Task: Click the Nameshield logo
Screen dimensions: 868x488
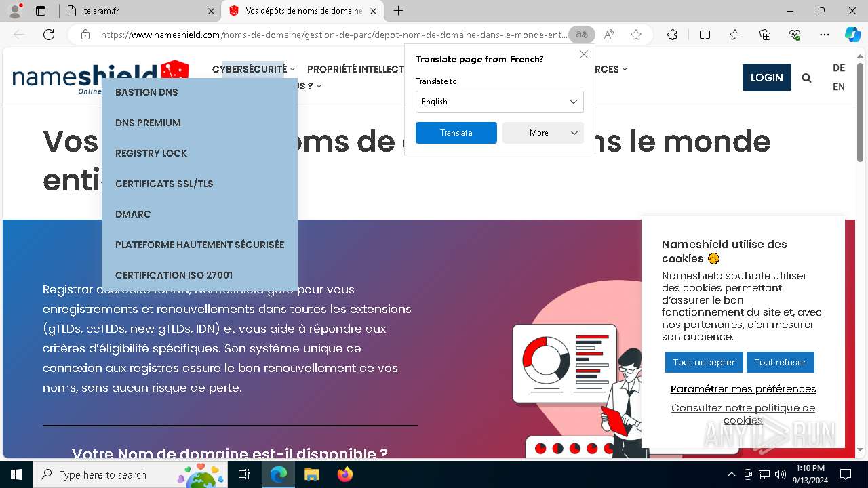Action: pos(100,77)
